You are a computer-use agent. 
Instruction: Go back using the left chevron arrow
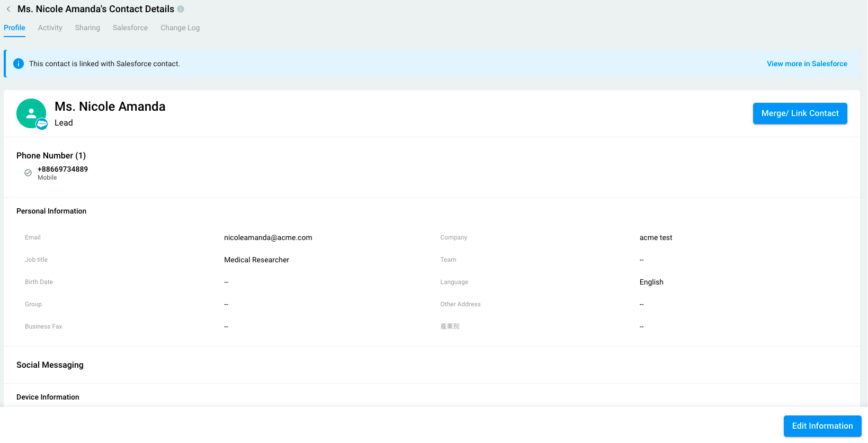(8, 9)
